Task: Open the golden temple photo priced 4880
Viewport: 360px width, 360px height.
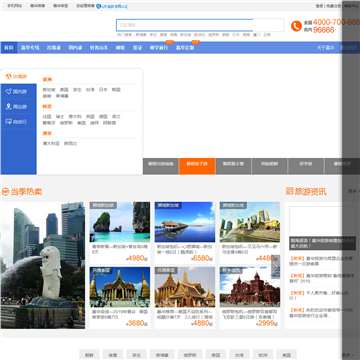Action: pos(185,287)
